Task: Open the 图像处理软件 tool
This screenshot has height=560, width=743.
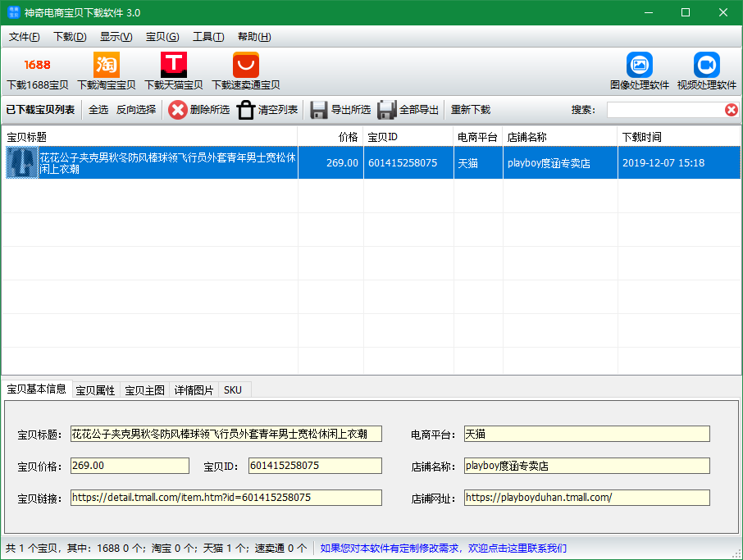Action: point(640,66)
